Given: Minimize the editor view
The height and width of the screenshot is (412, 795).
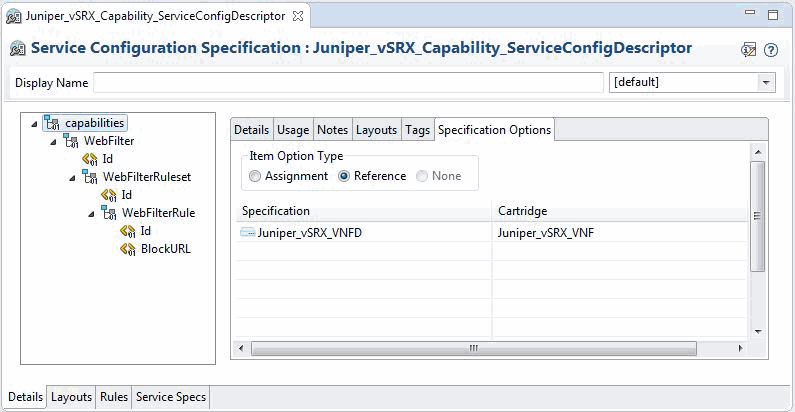Looking at the screenshot, I should [x=750, y=13].
